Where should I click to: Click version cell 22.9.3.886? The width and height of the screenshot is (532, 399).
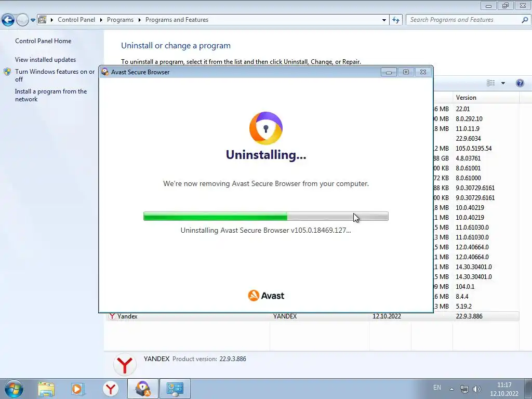coord(469,316)
